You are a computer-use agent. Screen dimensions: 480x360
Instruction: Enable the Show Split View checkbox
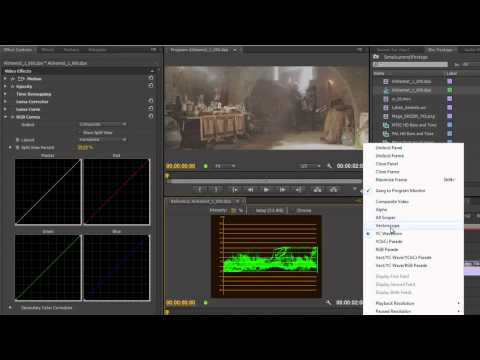pos(80,132)
